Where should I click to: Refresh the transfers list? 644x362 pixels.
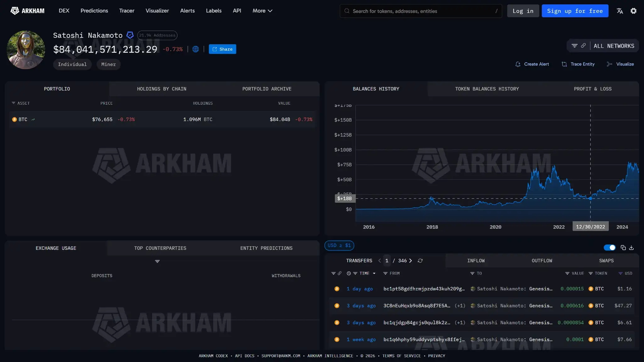tap(420, 261)
